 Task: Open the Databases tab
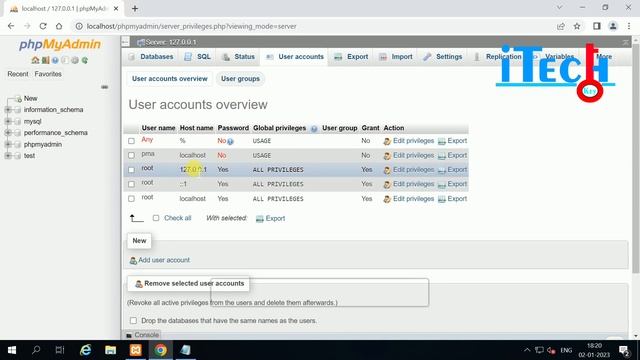[x=151, y=57]
